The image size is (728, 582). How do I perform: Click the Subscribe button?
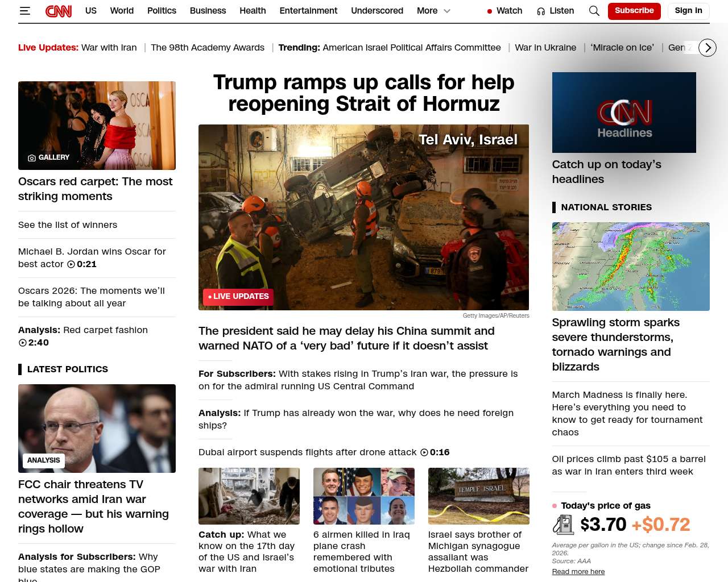point(634,11)
